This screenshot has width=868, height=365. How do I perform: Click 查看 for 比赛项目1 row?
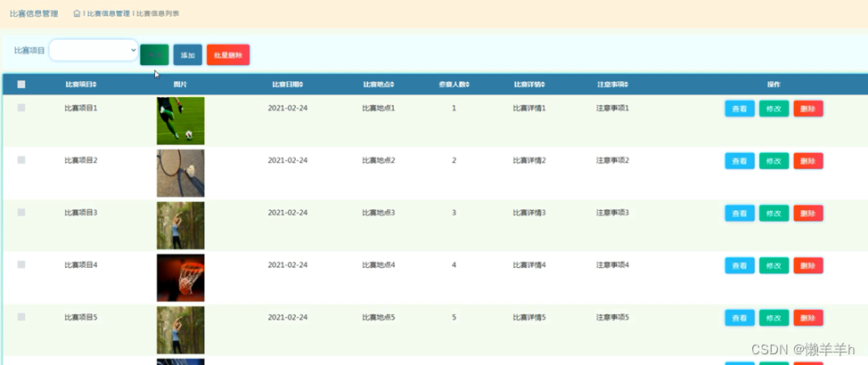[x=740, y=109]
